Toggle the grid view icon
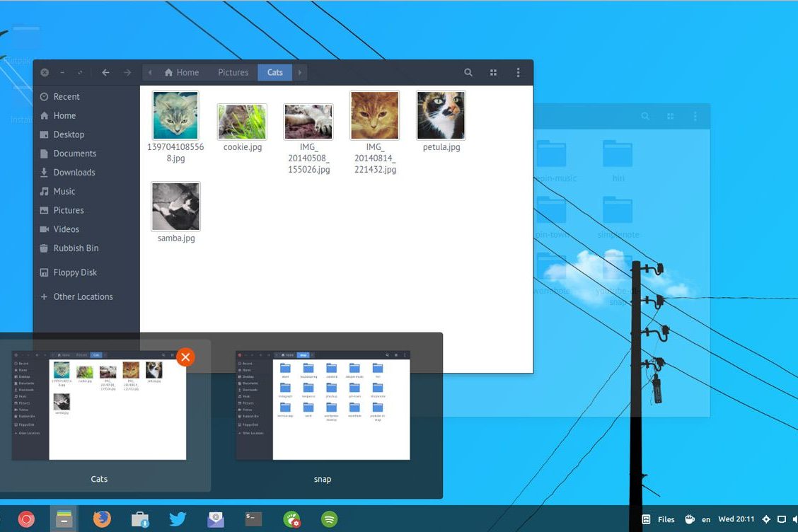 coord(493,72)
